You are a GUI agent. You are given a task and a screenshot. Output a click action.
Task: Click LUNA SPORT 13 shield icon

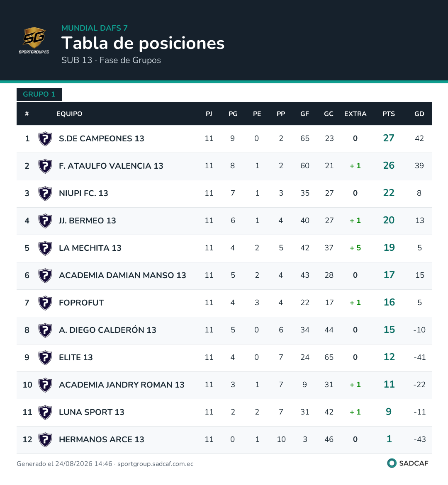[45, 412]
